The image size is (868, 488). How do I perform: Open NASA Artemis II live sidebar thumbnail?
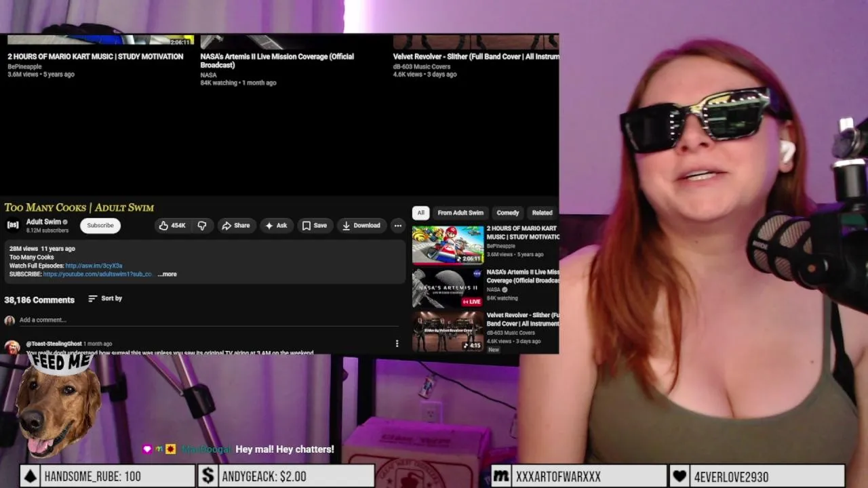(448, 288)
